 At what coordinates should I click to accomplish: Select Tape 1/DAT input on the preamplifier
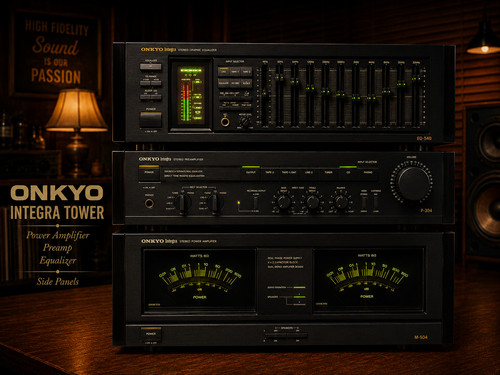(x=289, y=173)
